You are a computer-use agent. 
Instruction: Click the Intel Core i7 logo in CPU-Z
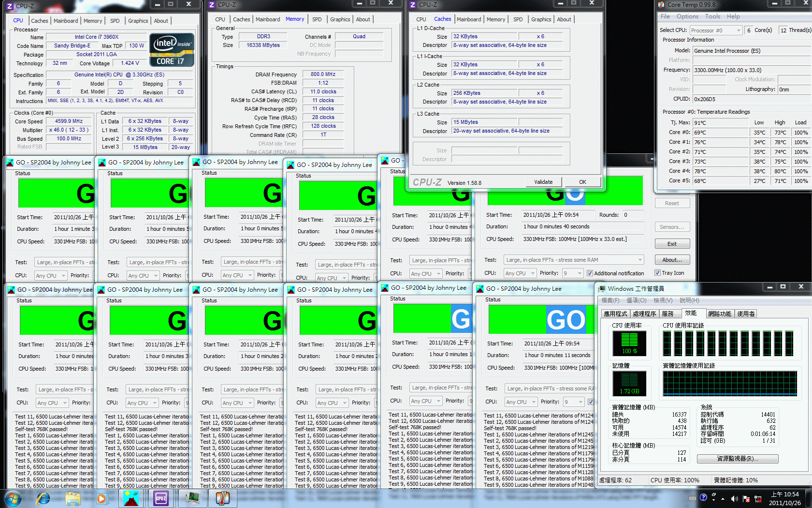coord(172,49)
